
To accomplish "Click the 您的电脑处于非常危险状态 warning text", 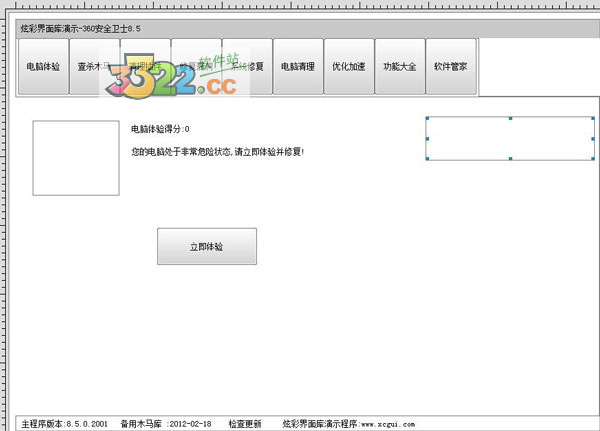I will pos(217,152).
